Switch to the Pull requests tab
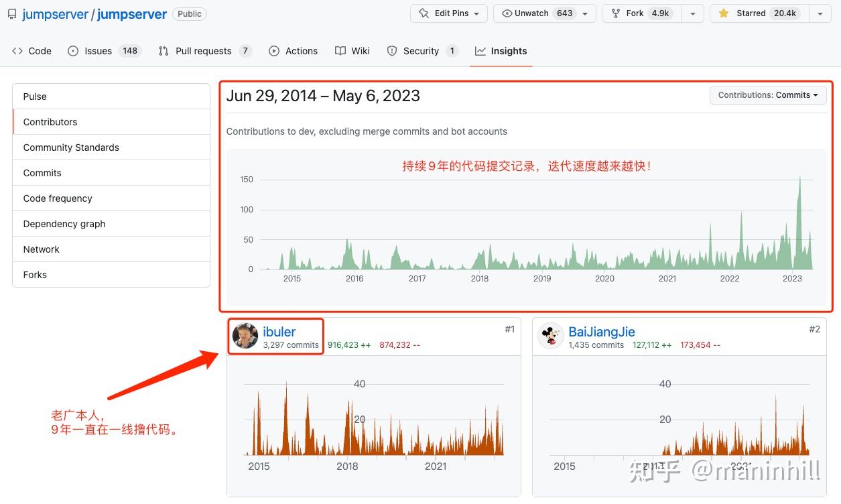Screen dimensions: 841x504 tap(204, 50)
